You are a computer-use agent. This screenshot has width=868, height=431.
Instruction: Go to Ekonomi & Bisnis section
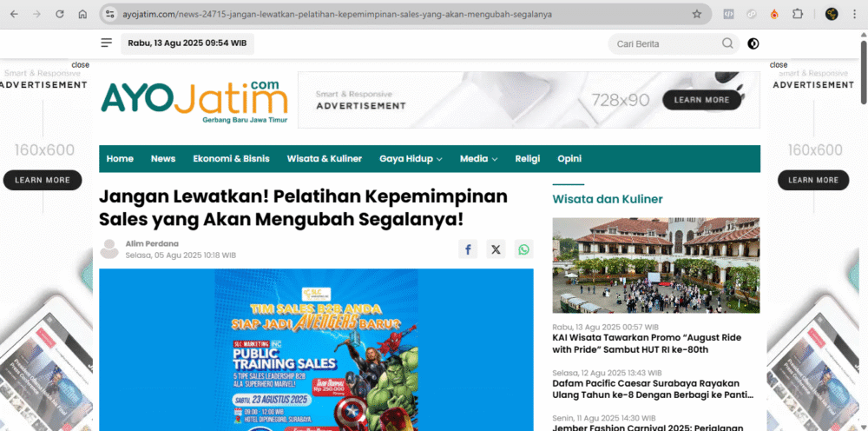coord(231,159)
